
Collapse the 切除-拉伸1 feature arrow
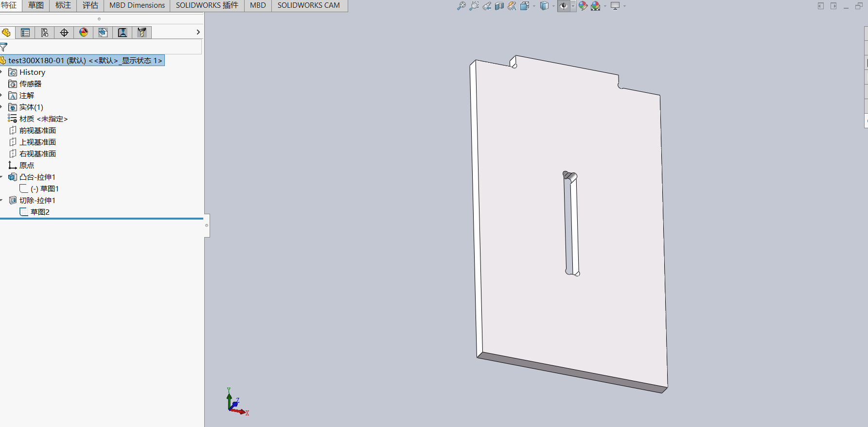pyautogui.click(x=1, y=200)
